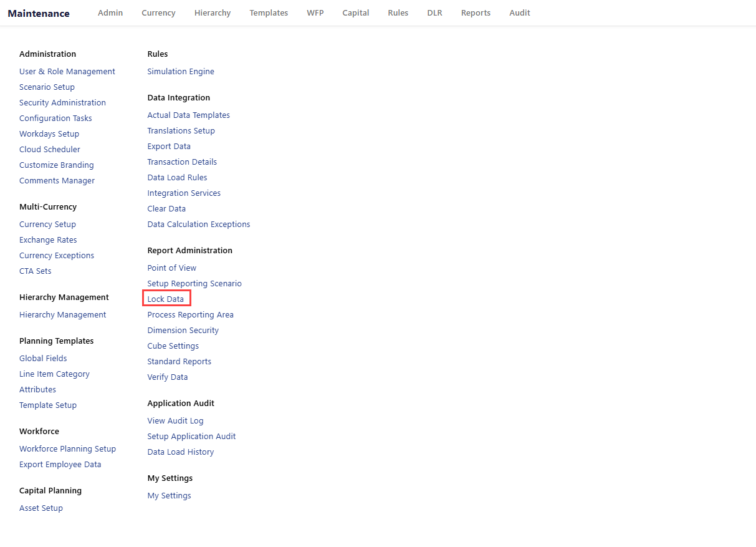Viewport: 756px width, 547px height.
Task: Go to the Audit menu
Action: tap(520, 13)
